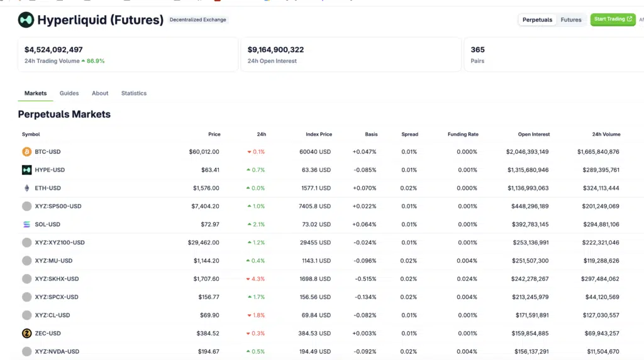Screen dimensions: 644x360
Task: Sort by the 24h column header
Action: (261, 134)
